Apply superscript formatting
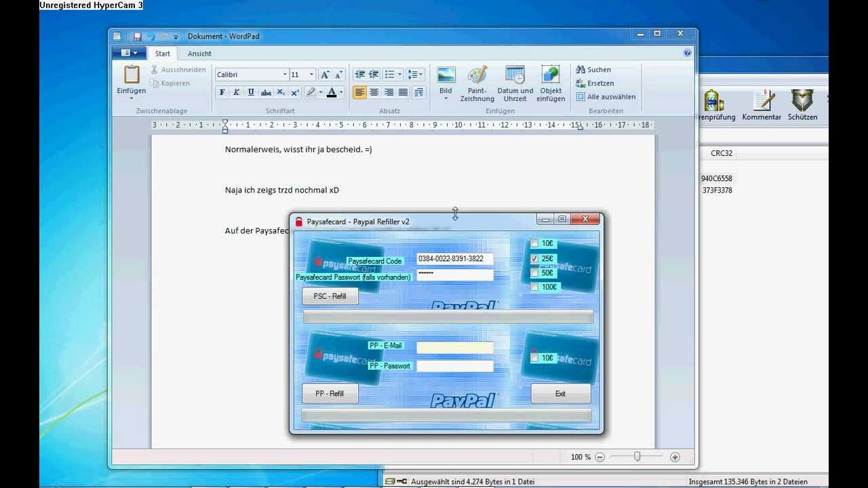This screenshot has height=488, width=868. pyautogui.click(x=295, y=92)
